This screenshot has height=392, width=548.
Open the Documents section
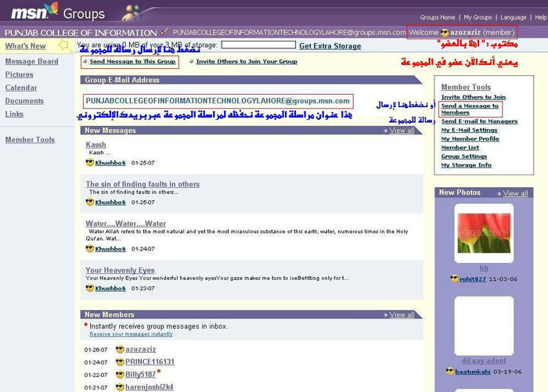pos(24,101)
